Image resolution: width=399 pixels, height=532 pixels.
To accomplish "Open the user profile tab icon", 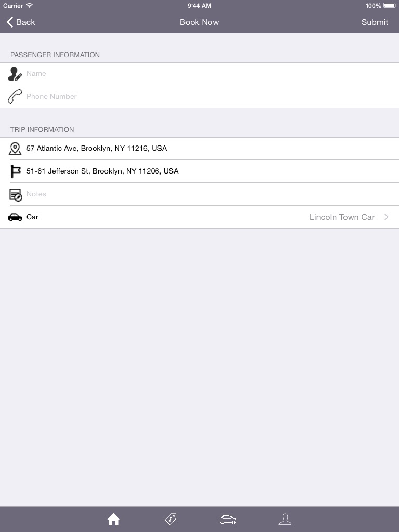I will 285,519.
